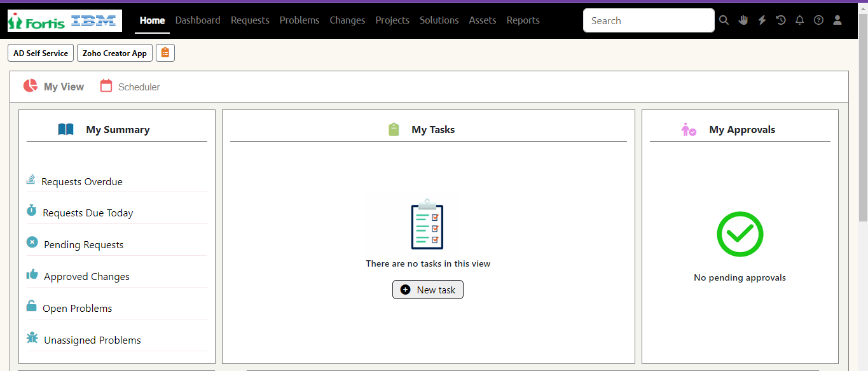Image resolution: width=868 pixels, height=371 pixels.
Task: Click the Pending Requests circle-x icon
Action: pos(32,242)
